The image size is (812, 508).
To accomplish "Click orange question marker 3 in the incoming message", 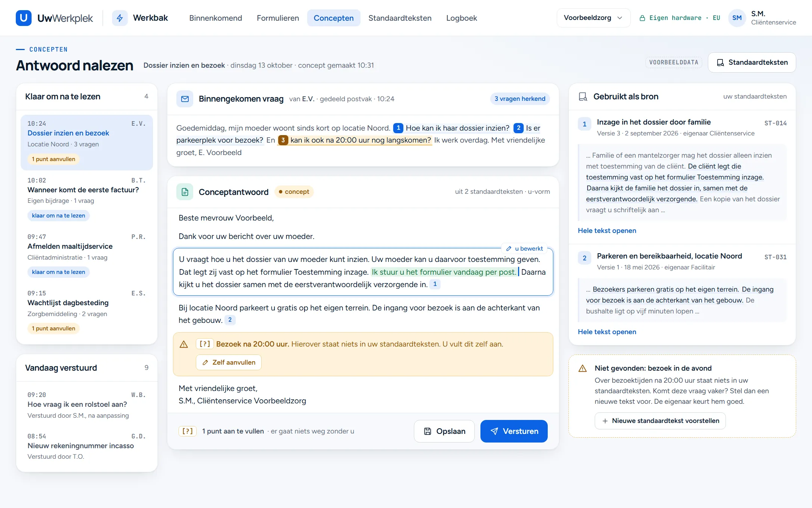I will [x=283, y=140].
